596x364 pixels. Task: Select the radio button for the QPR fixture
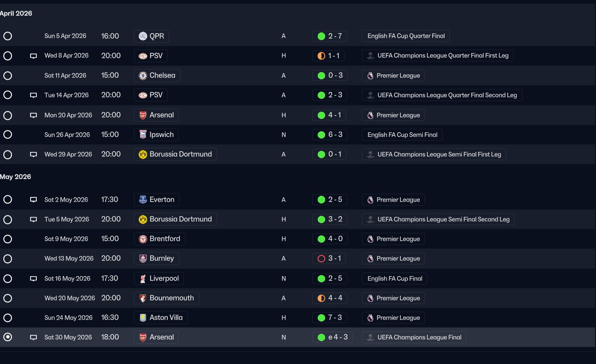coord(8,36)
